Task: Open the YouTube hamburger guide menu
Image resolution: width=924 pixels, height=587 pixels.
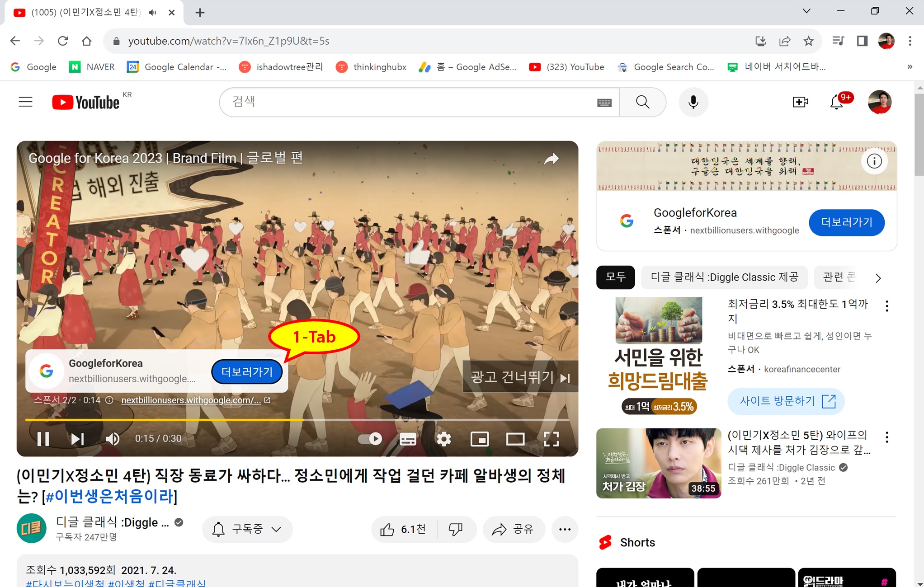Action: coord(26,102)
